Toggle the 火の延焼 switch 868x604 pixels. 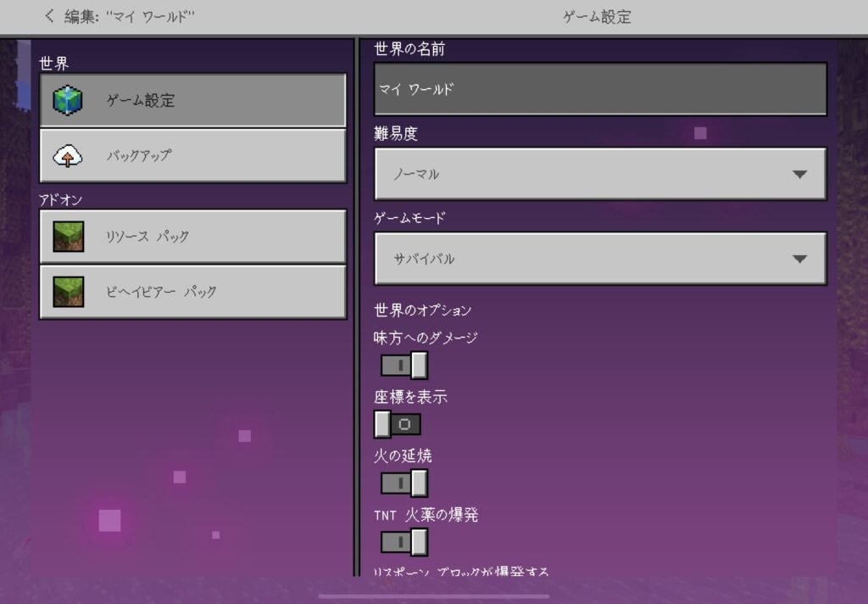click(x=404, y=484)
